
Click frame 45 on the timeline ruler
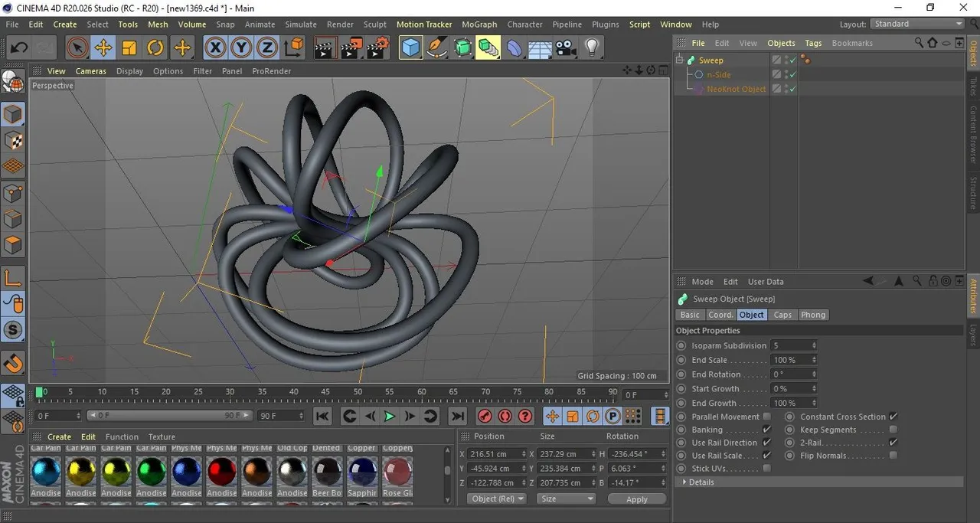point(325,392)
